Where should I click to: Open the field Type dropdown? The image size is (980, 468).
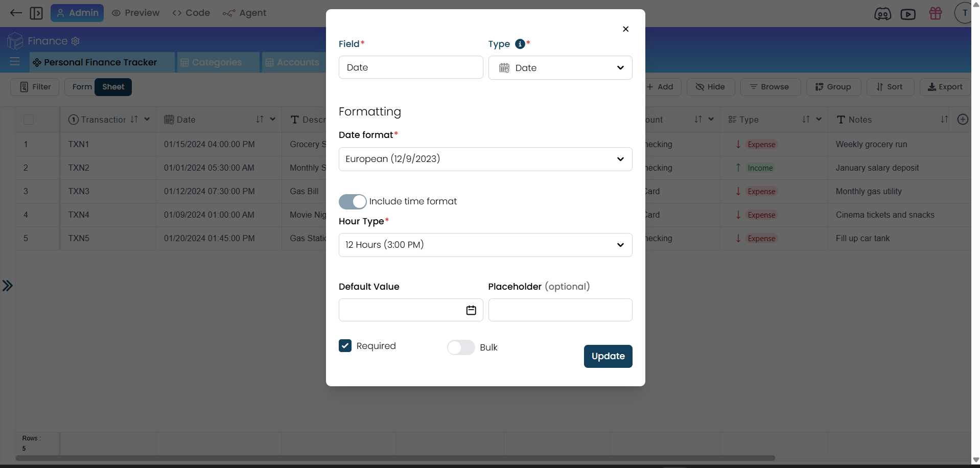pos(560,68)
